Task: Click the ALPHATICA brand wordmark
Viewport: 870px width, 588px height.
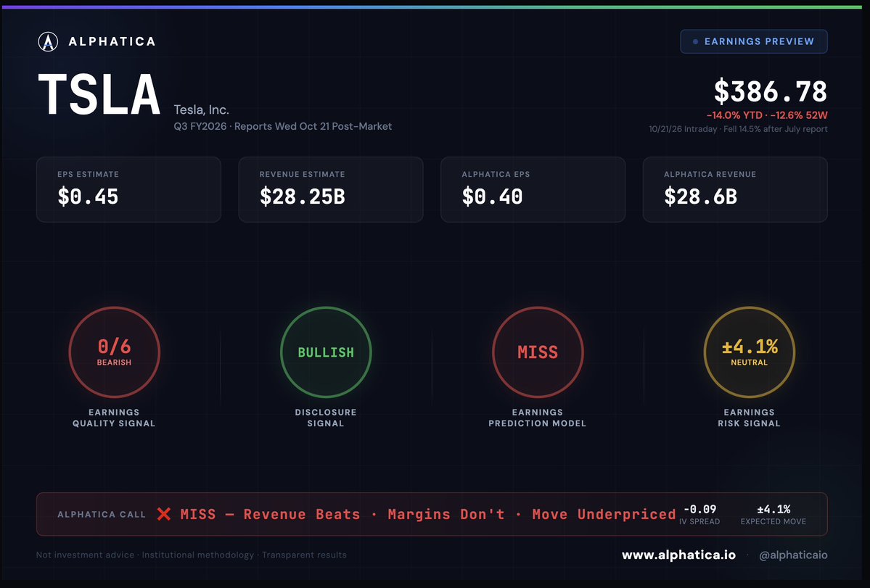Action: 112,41
